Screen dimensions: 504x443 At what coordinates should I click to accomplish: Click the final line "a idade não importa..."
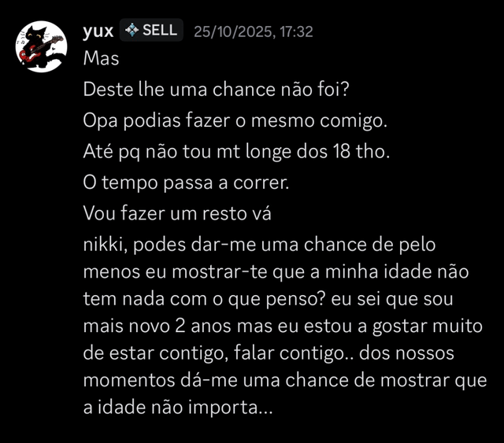click(x=178, y=408)
